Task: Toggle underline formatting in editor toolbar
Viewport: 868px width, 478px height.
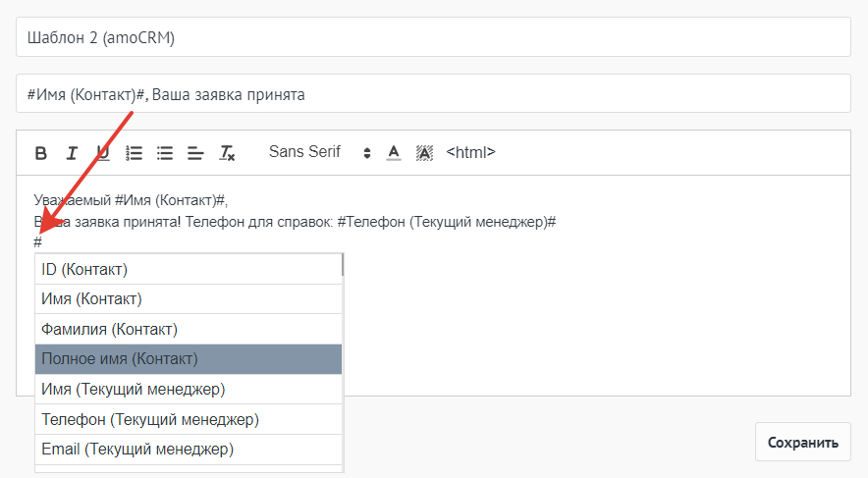Action: 103,153
